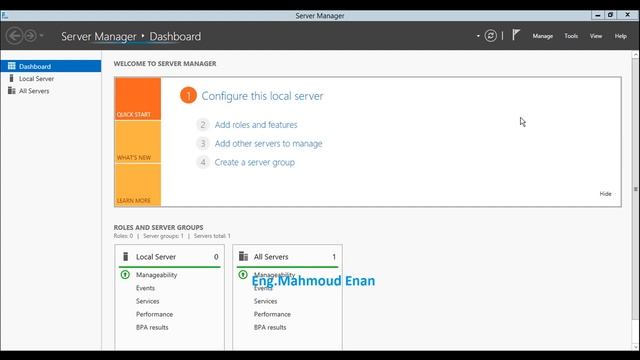
Task: Click the step 3 number circle
Action: (202, 143)
